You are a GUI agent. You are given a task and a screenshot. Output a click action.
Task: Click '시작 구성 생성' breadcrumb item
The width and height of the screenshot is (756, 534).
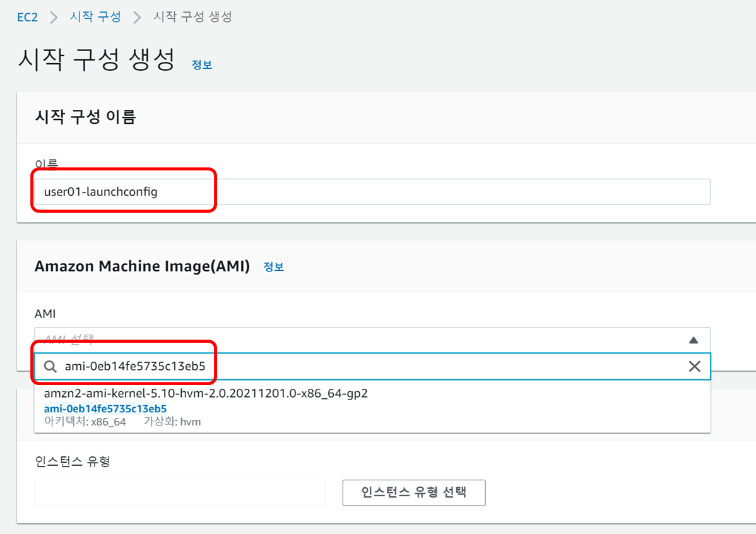coord(192,17)
